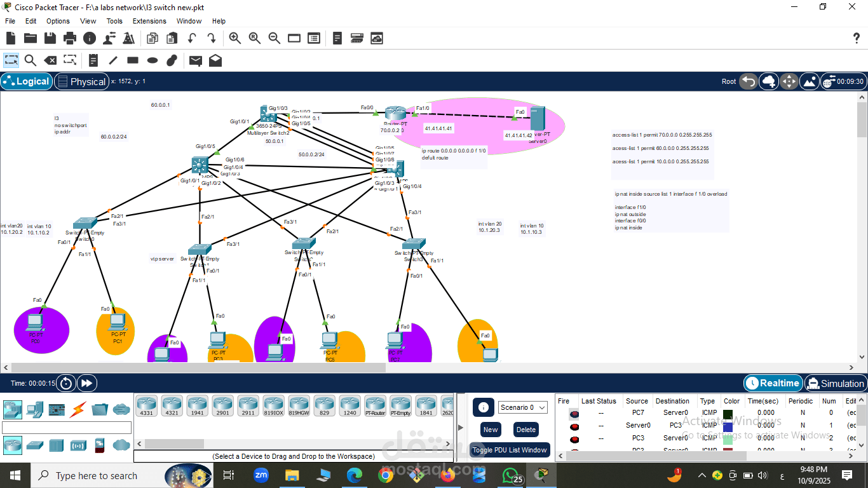The height and width of the screenshot is (488, 868).
Task: Undo the last action
Action: [191, 38]
